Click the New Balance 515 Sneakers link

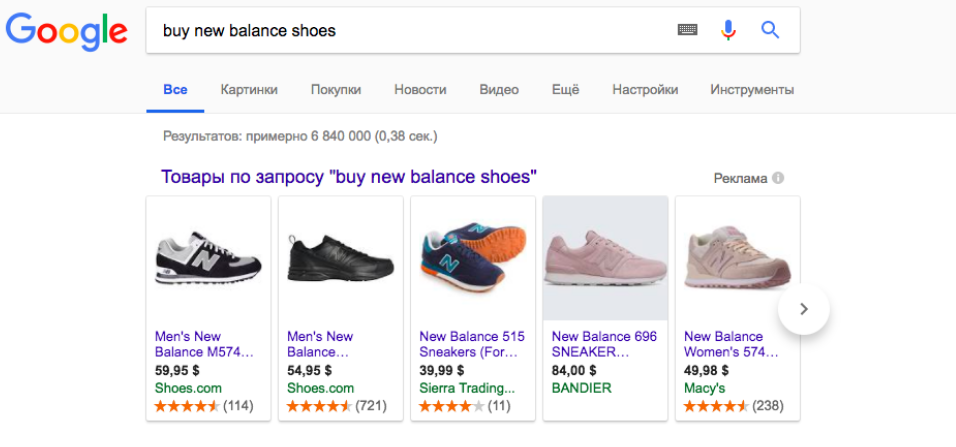click(x=472, y=344)
